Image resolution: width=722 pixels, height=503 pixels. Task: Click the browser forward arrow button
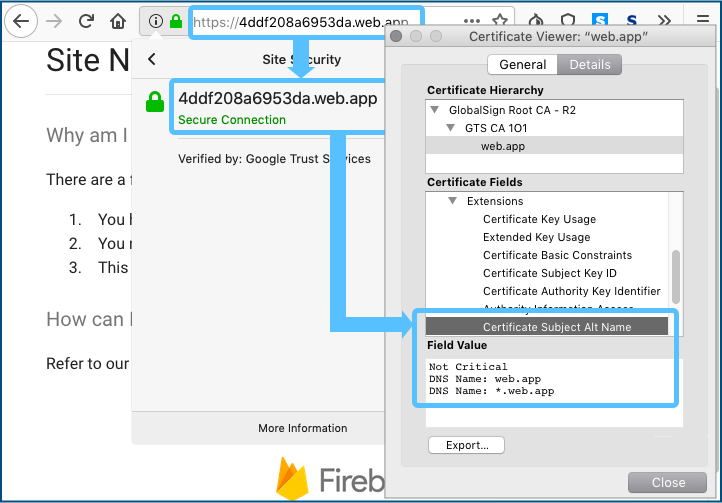click(x=54, y=21)
